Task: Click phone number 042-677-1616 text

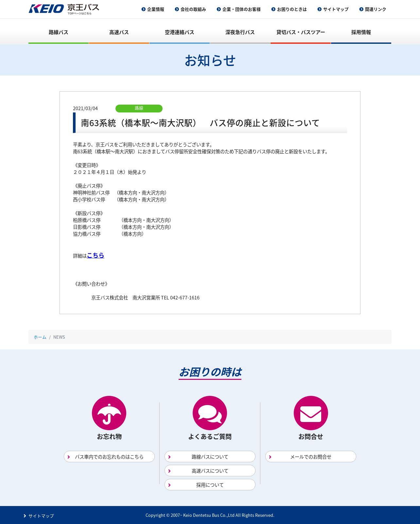Action: pyautogui.click(x=185, y=298)
